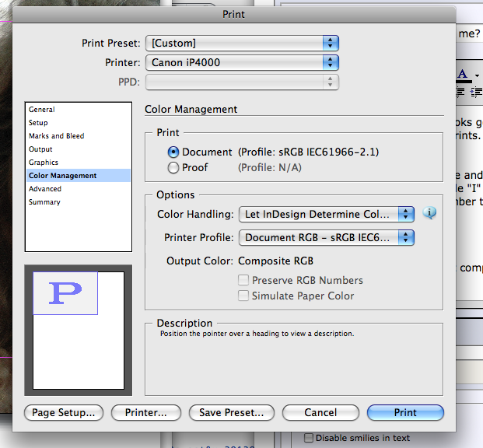Select the Proof radio button
The width and height of the screenshot is (483, 448).
pyautogui.click(x=173, y=168)
